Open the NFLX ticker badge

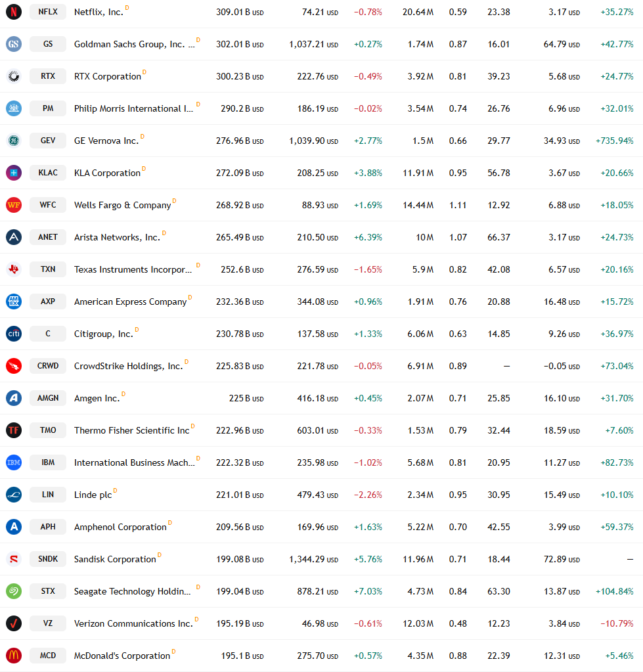pyautogui.click(x=48, y=12)
